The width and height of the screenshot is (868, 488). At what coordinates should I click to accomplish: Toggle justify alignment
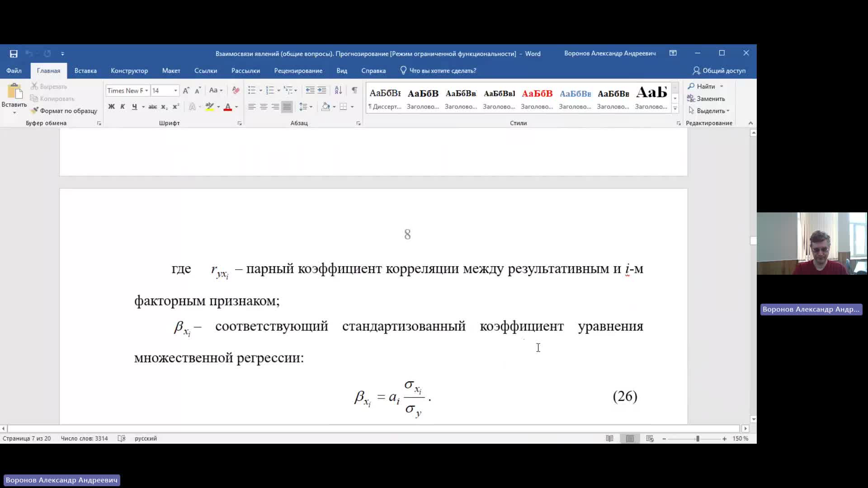(287, 107)
